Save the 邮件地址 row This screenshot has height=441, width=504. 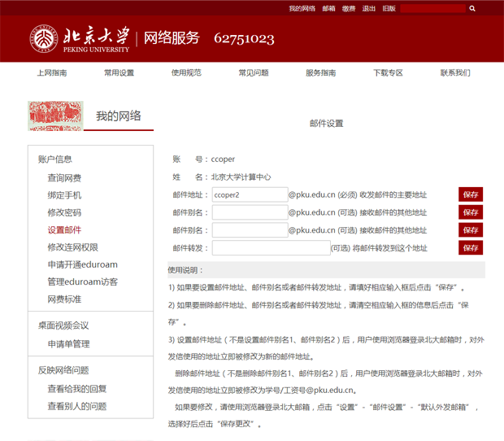(471, 194)
